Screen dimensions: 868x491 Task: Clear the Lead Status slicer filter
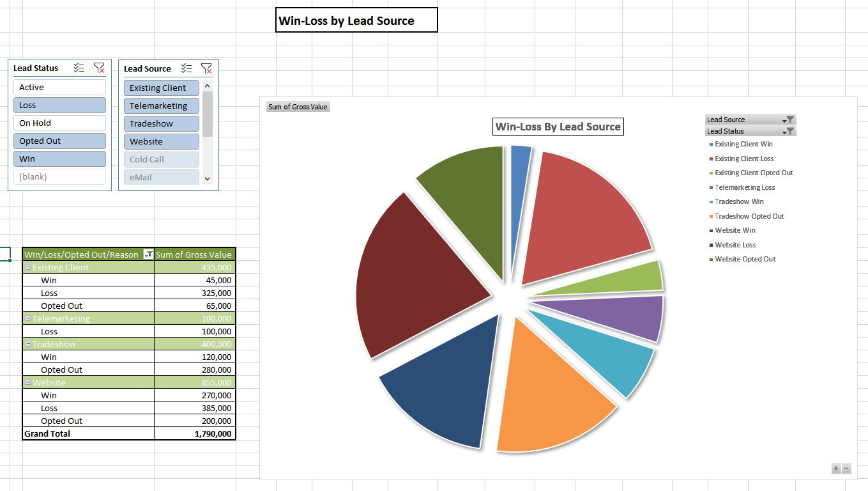pos(99,68)
